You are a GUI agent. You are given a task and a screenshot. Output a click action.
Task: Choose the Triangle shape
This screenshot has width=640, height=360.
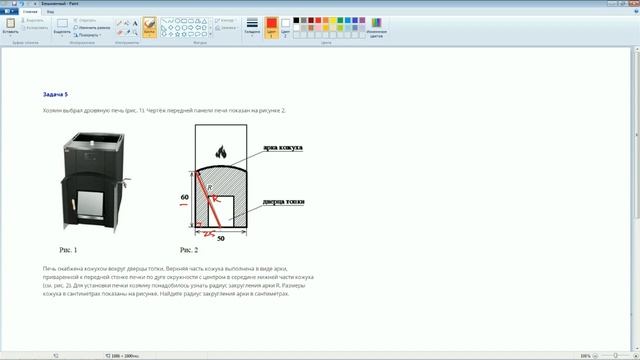[204, 21]
